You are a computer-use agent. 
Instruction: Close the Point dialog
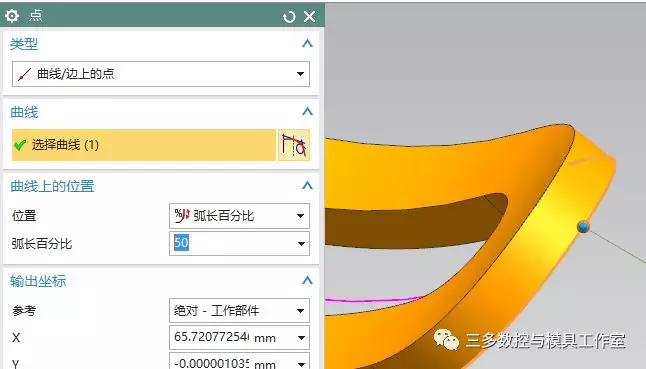pos(309,16)
